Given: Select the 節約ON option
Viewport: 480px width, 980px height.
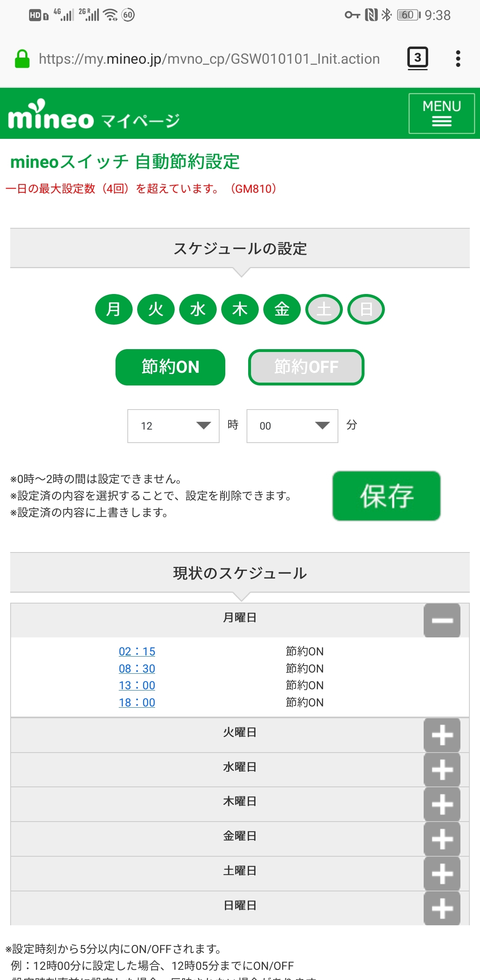Looking at the screenshot, I should click(170, 367).
